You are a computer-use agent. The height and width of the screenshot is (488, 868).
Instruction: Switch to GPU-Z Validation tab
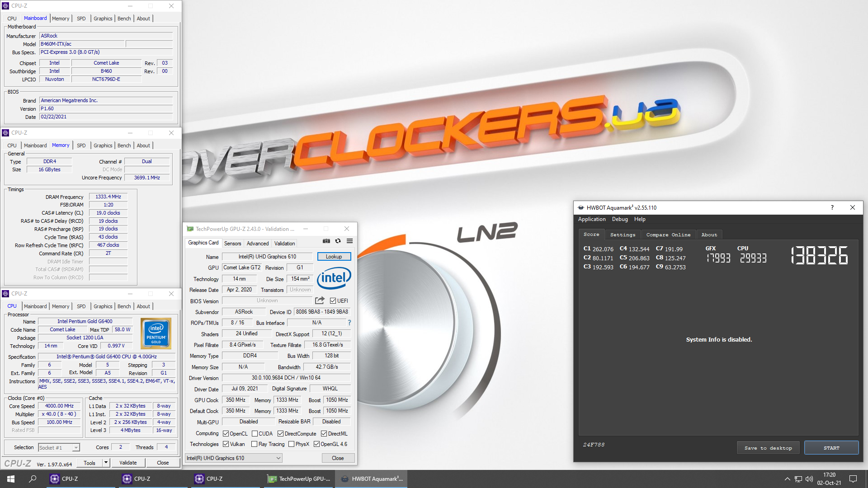tap(284, 244)
